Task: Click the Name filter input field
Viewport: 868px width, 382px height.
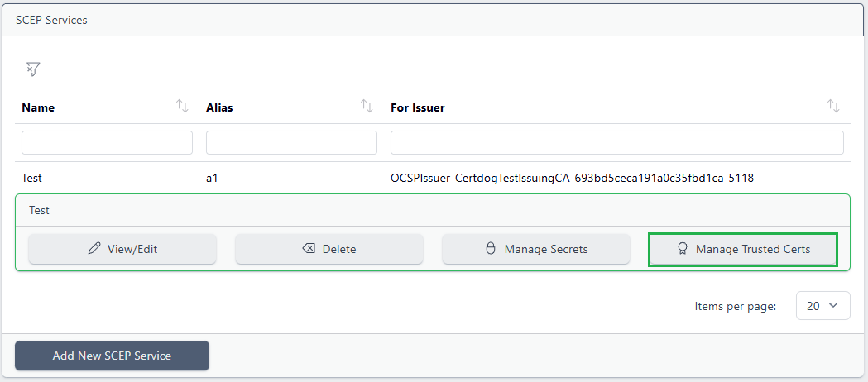Action: (107, 142)
